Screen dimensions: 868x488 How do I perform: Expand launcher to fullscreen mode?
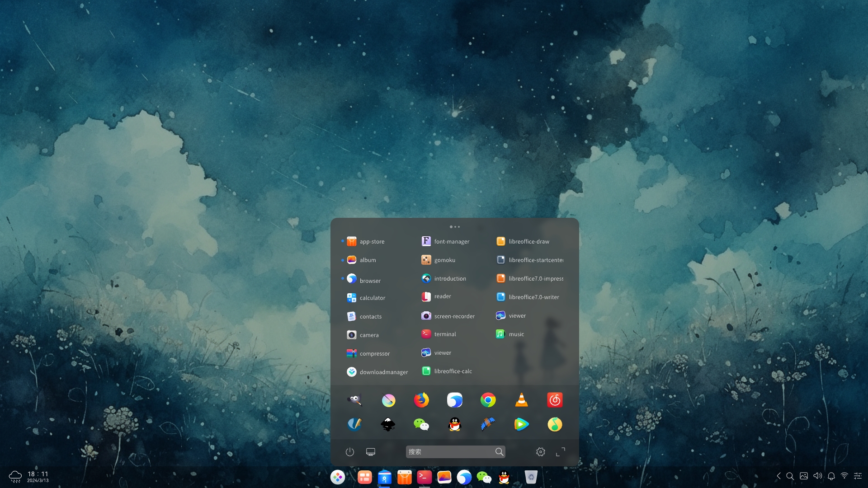point(561,452)
